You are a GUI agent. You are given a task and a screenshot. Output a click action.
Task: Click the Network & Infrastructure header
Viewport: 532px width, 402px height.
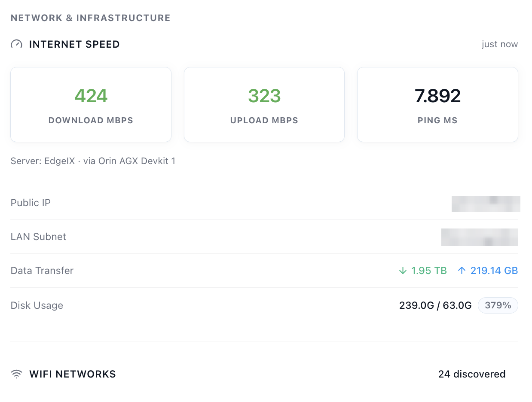[91, 18]
